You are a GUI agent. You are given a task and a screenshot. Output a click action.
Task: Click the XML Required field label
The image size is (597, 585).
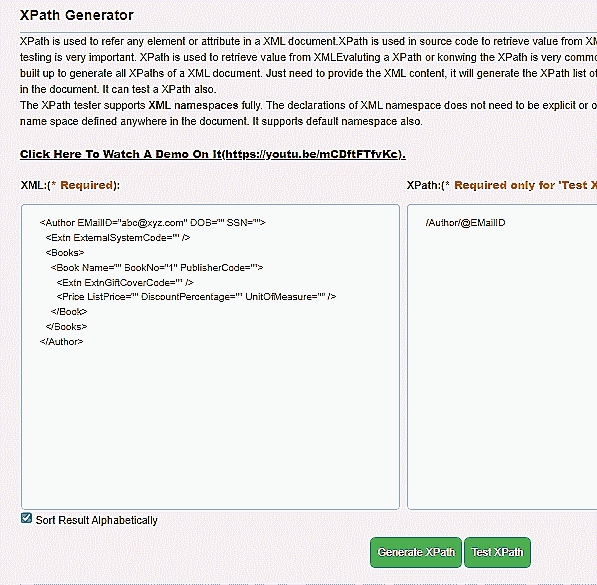pyautogui.click(x=70, y=185)
